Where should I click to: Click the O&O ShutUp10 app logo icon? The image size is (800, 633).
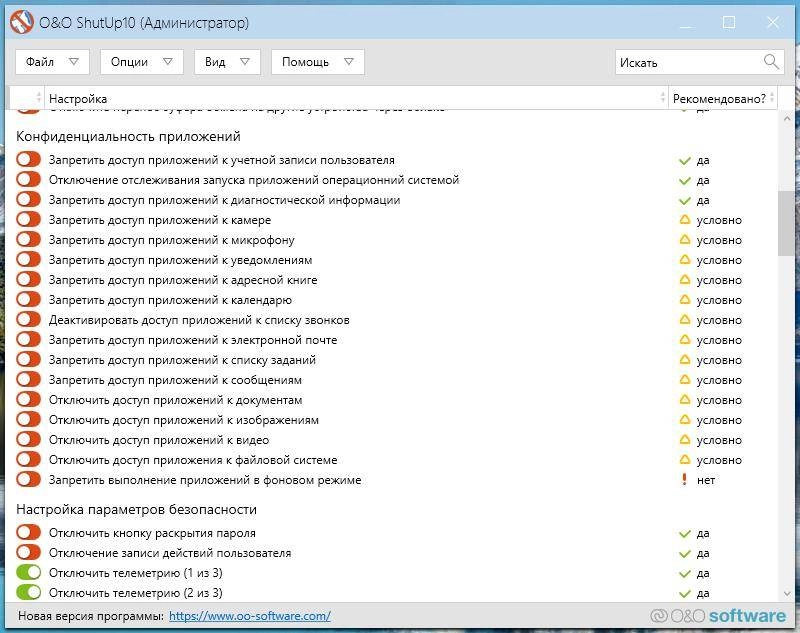[21, 22]
